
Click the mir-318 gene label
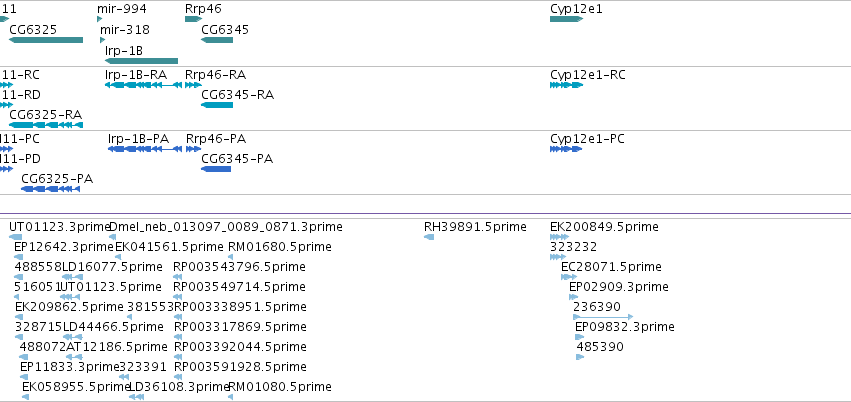125,30
